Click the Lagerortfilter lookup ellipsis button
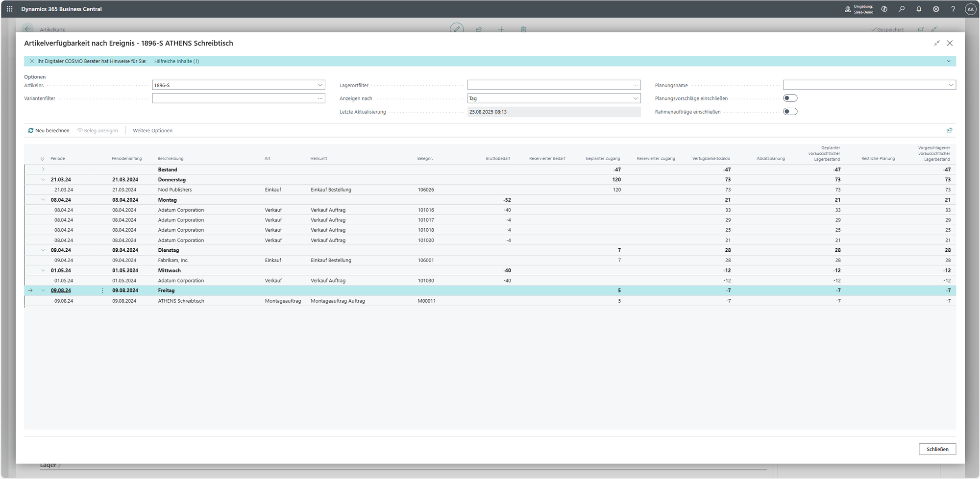 pyautogui.click(x=636, y=85)
